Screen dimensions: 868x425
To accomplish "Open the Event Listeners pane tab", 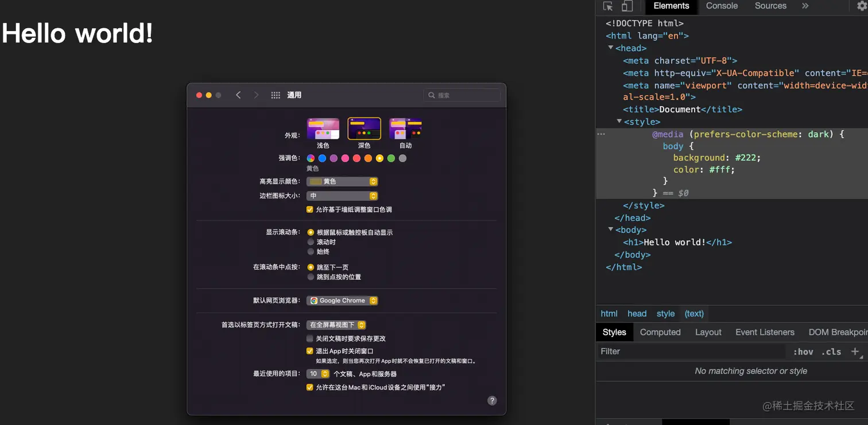I will [765, 332].
